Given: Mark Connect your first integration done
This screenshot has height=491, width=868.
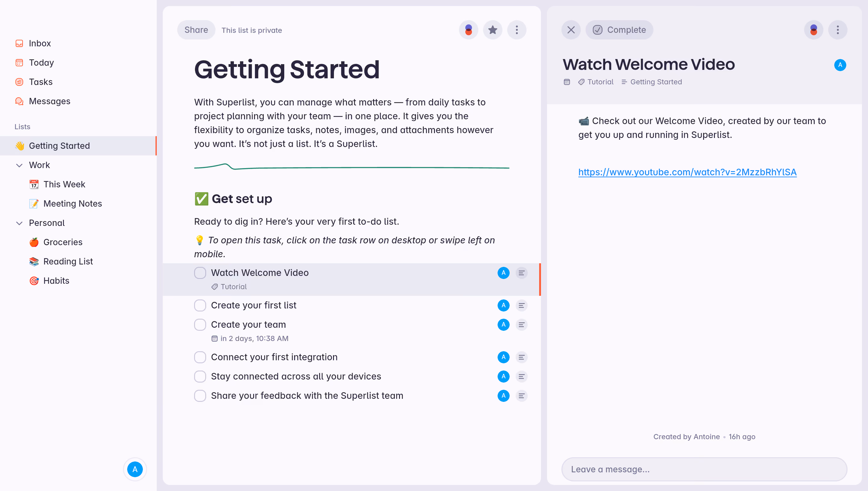Looking at the screenshot, I should click(200, 357).
